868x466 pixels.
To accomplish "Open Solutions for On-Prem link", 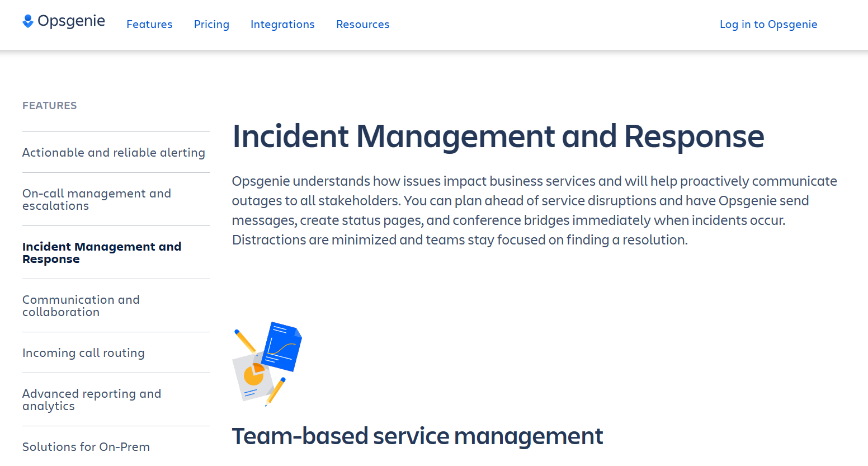I will click(x=86, y=447).
